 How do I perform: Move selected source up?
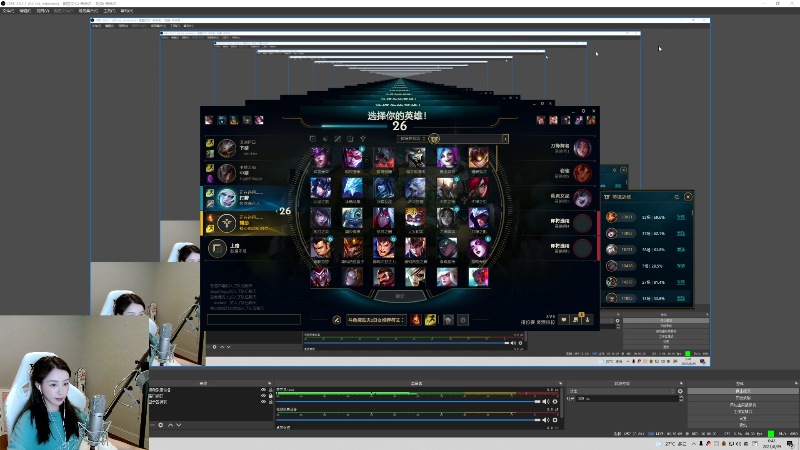[x=170, y=425]
